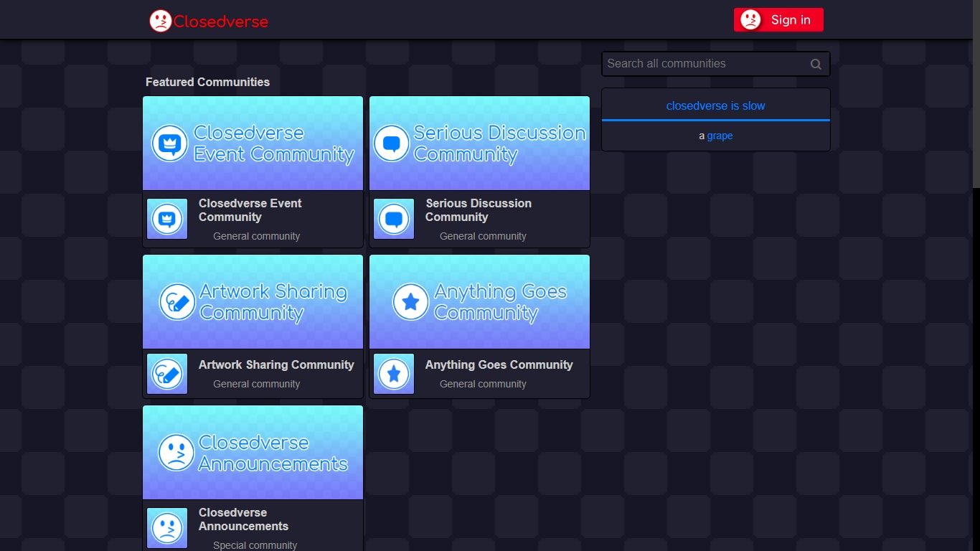Open the Closedverse Event Community banner
The width and height of the screenshot is (980, 551).
pos(253,143)
